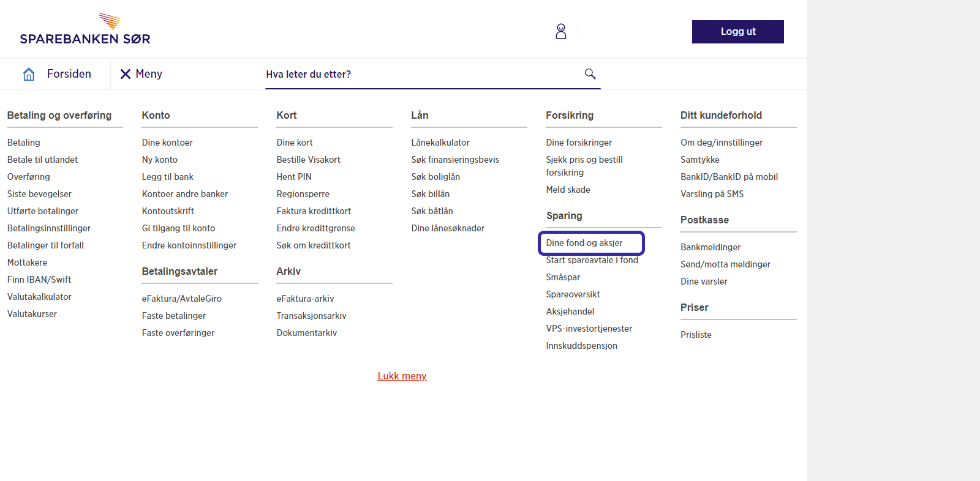Click the home icon next to Forsiden

pos(29,74)
